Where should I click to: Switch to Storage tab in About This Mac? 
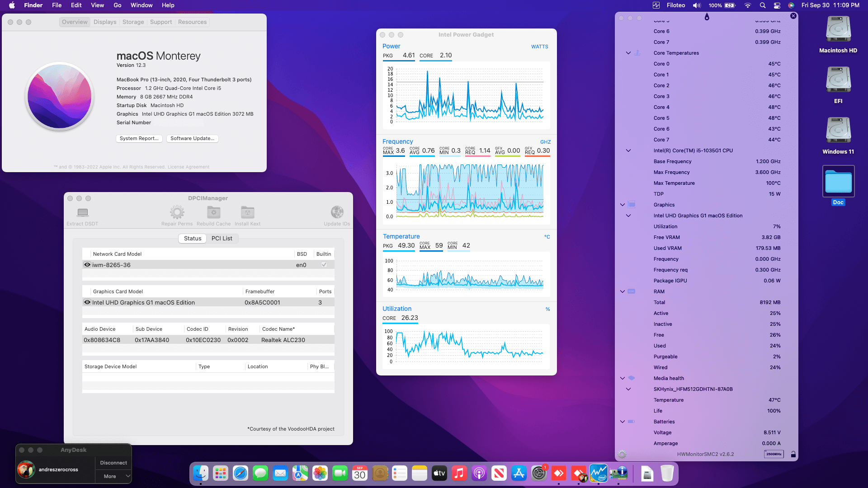tap(133, 22)
